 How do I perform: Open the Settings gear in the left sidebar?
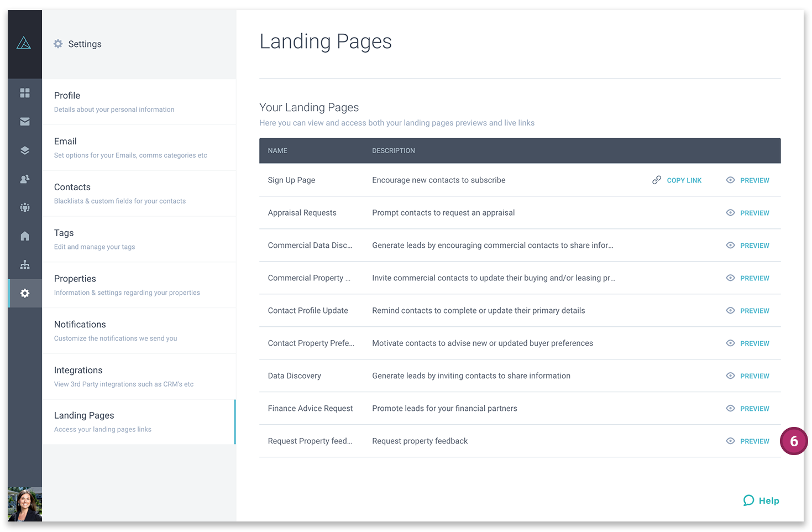tap(24, 293)
